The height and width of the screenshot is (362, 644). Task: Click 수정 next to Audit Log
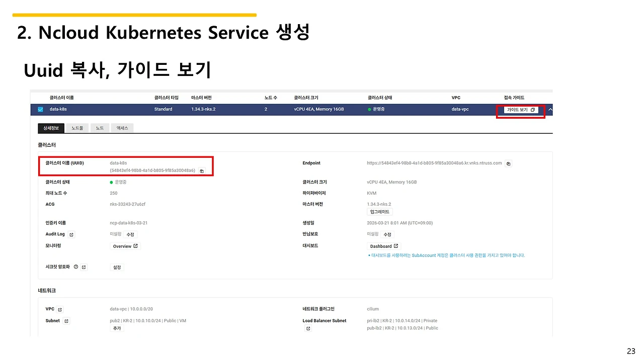[131, 234]
